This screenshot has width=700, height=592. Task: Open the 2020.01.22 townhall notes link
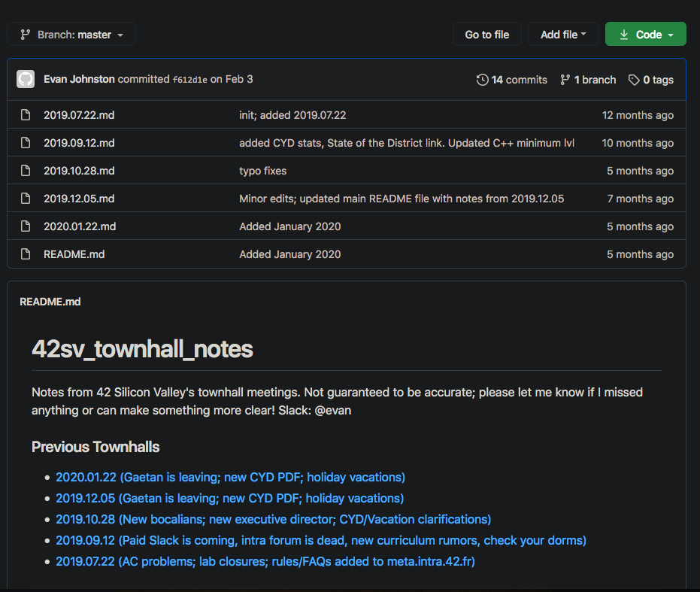pyautogui.click(x=230, y=477)
